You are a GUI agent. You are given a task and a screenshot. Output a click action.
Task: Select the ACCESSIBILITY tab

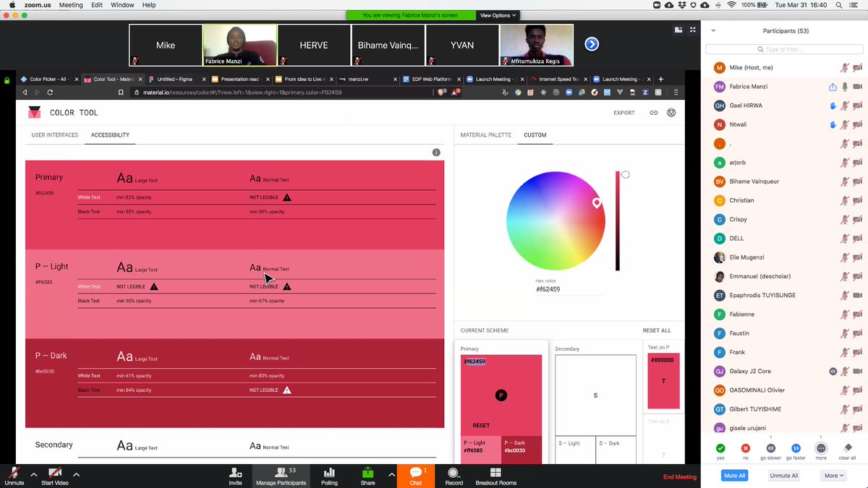pos(110,135)
